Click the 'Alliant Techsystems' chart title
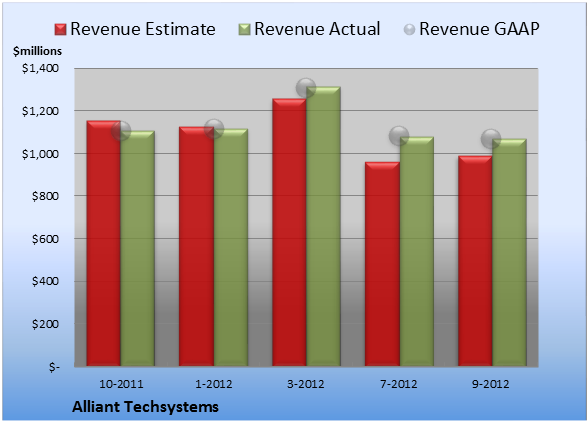This screenshot has height=422, width=588. click(x=146, y=407)
